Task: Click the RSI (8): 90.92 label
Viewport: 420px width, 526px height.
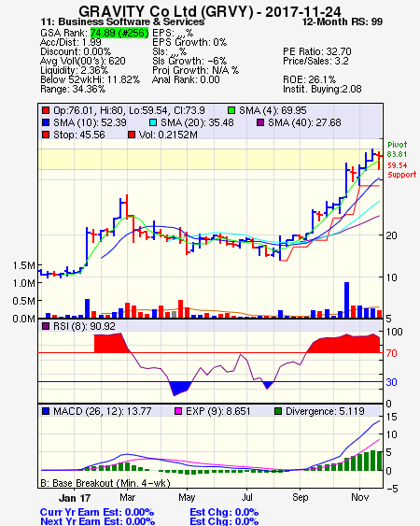Action: point(84,326)
